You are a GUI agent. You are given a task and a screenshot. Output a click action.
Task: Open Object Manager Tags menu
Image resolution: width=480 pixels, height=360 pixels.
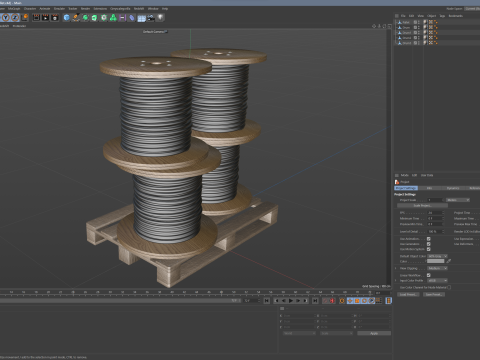coord(442,16)
